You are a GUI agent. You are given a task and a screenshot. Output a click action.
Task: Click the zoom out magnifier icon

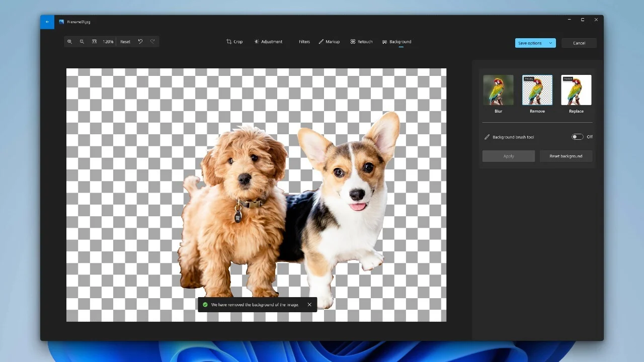pyautogui.click(x=82, y=42)
